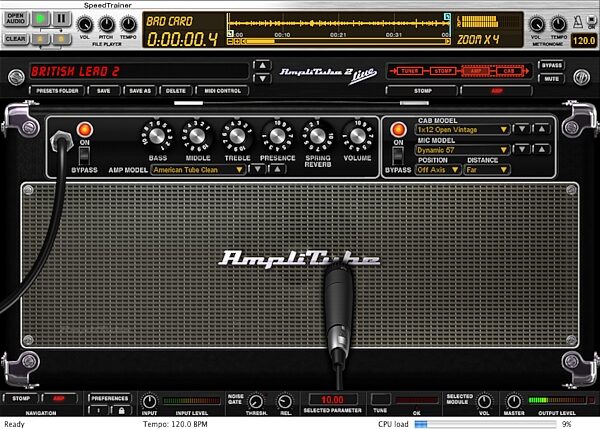Image resolution: width=600 pixels, height=429 pixels.
Task: Select next mic model with down arrow
Action: [522, 149]
